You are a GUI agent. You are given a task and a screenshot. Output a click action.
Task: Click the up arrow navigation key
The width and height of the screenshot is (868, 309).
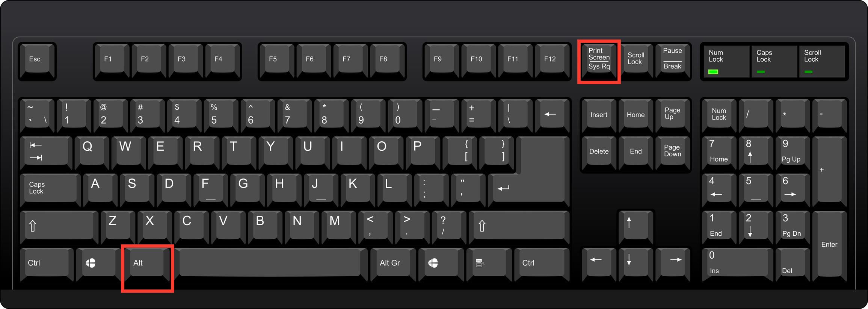point(636,227)
